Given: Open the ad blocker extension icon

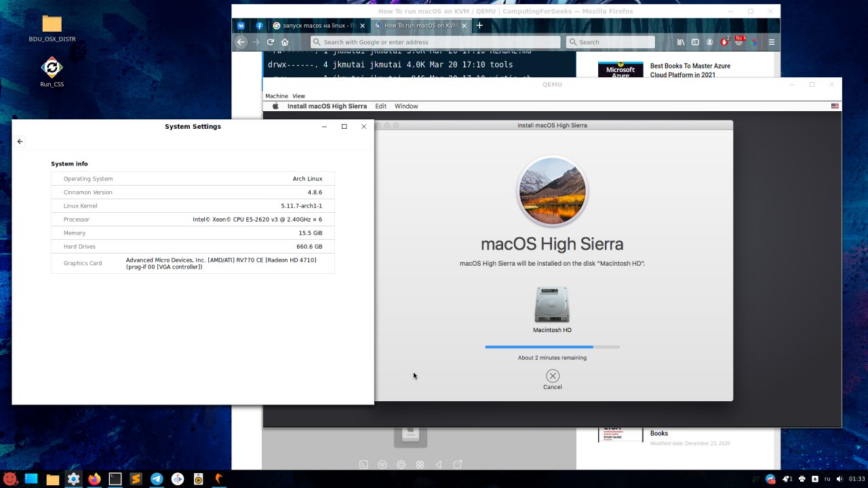Looking at the screenshot, I should tap(725, 42).
